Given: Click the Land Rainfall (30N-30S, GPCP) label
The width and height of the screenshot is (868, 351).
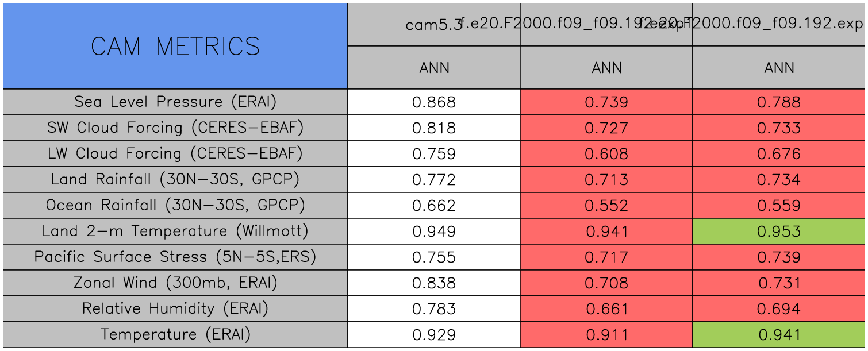Looking at the screenshot, I should 175,179.
